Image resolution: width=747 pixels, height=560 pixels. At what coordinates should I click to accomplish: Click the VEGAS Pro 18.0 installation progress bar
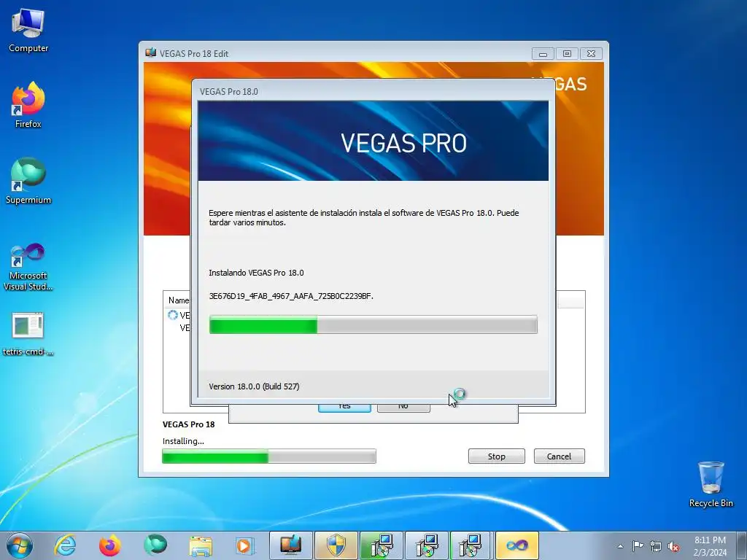373,324
